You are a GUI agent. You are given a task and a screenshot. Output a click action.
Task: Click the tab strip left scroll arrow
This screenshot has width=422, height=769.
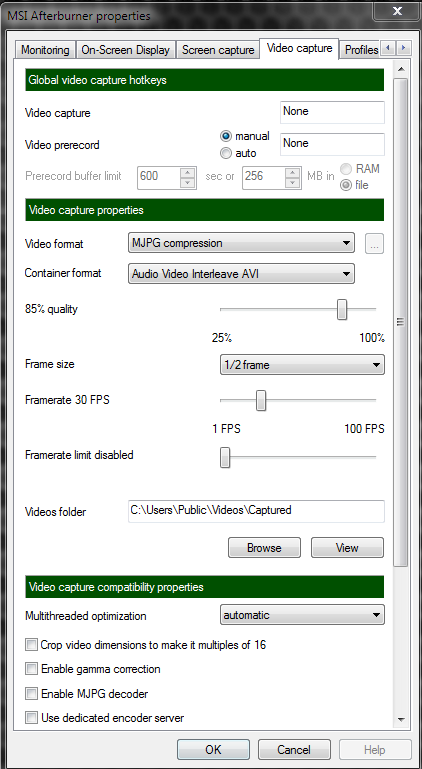389,48
